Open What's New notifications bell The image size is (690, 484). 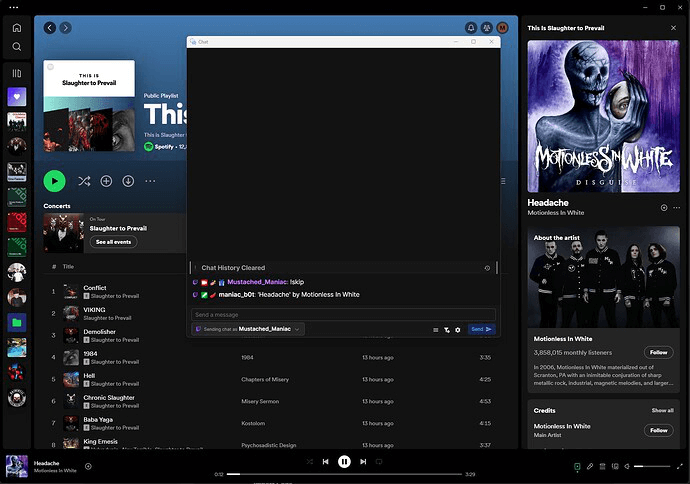coord(471,28)
